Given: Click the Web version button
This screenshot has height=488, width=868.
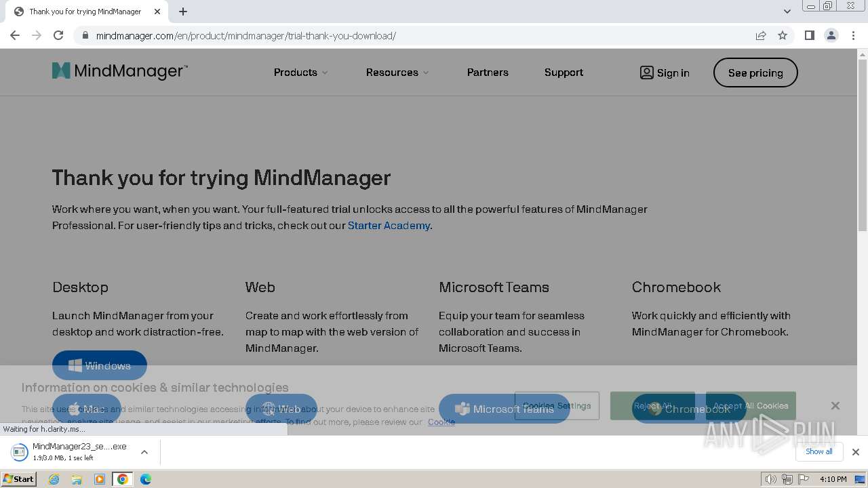Looking at the screenshot, I should (281, 409).
